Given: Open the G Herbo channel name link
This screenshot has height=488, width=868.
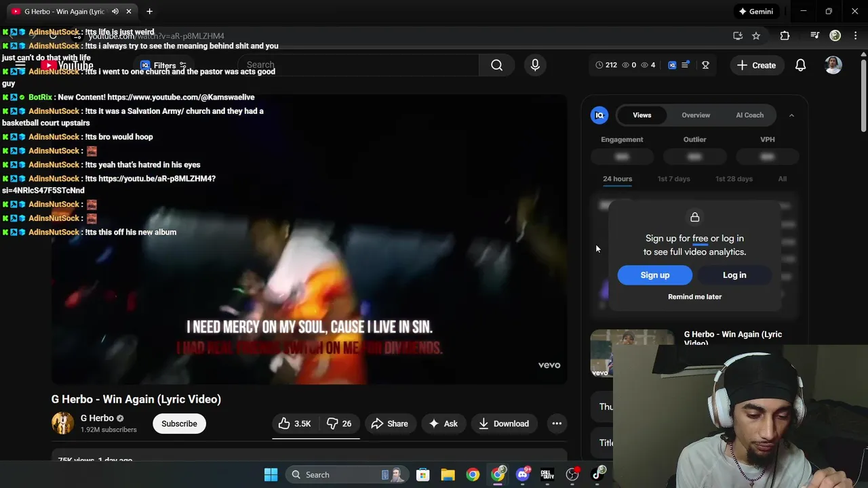Looking at the screenshot, I should 97,418.
